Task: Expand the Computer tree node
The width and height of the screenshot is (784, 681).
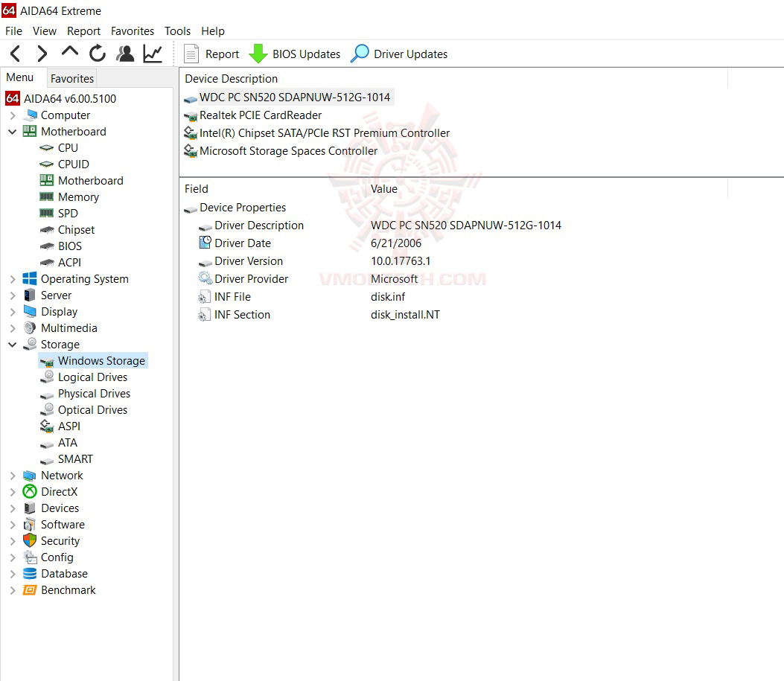Action: pos(13,115)
